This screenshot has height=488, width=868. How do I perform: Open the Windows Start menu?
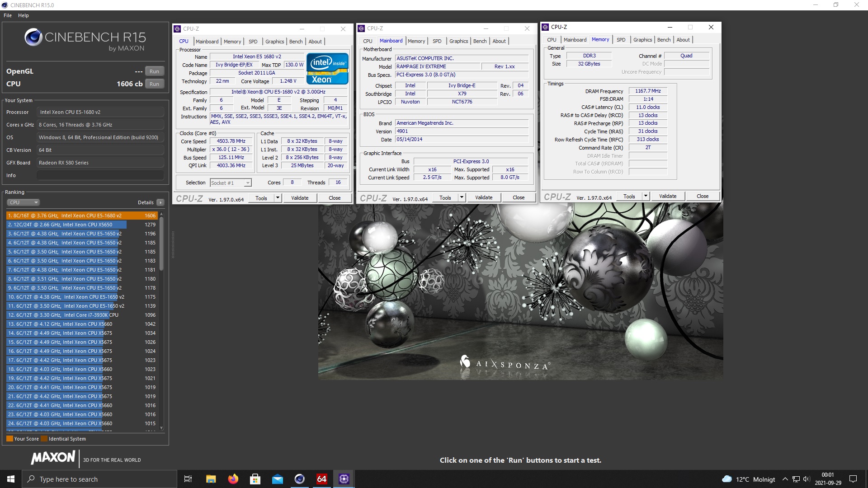tap(11, 479)
